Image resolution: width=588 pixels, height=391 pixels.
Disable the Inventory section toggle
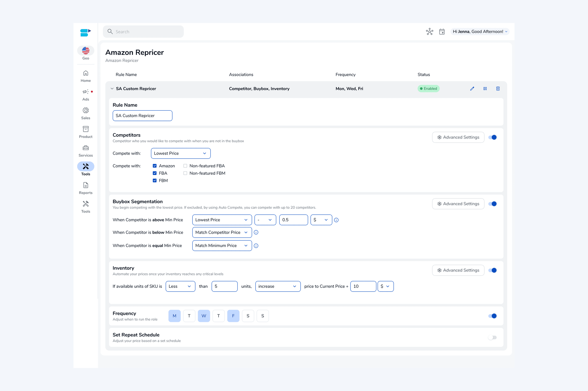(492, 270)
